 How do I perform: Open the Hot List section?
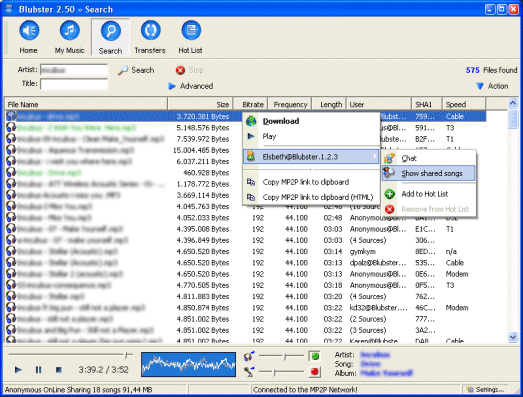pyautogui.click(x=190, y=37)
